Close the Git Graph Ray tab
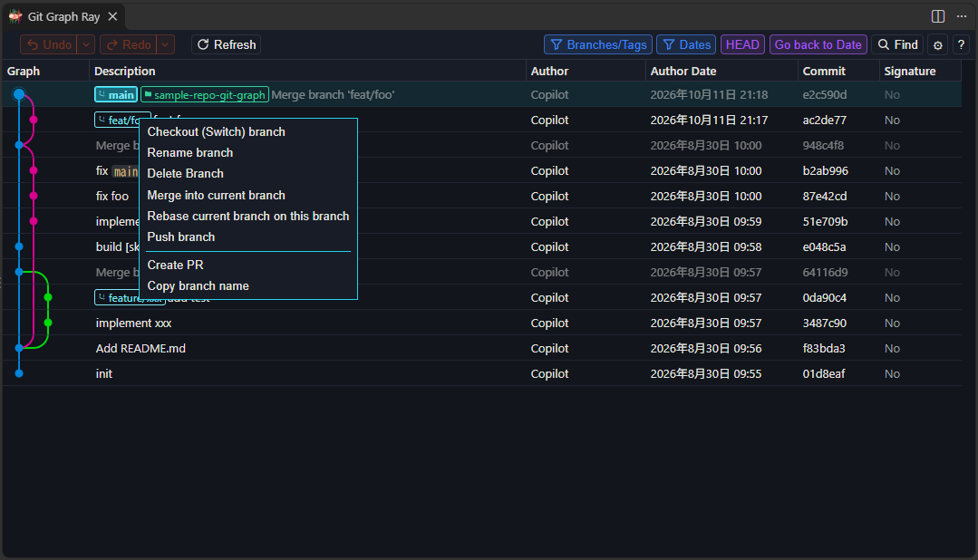This screenshot has width=978, height=560. point(113,17)
